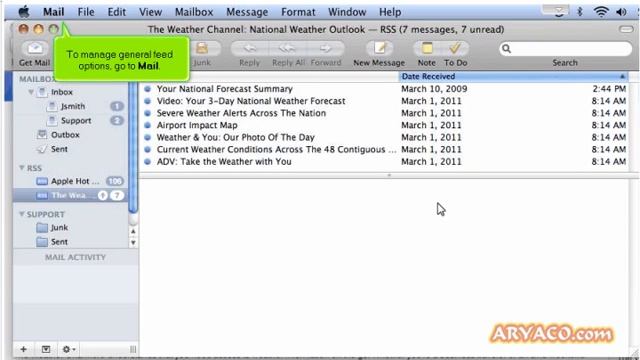Viewport: 640px width, 360px height.
Task: Collapse the RSS section triangle
Action: [22, 168]
